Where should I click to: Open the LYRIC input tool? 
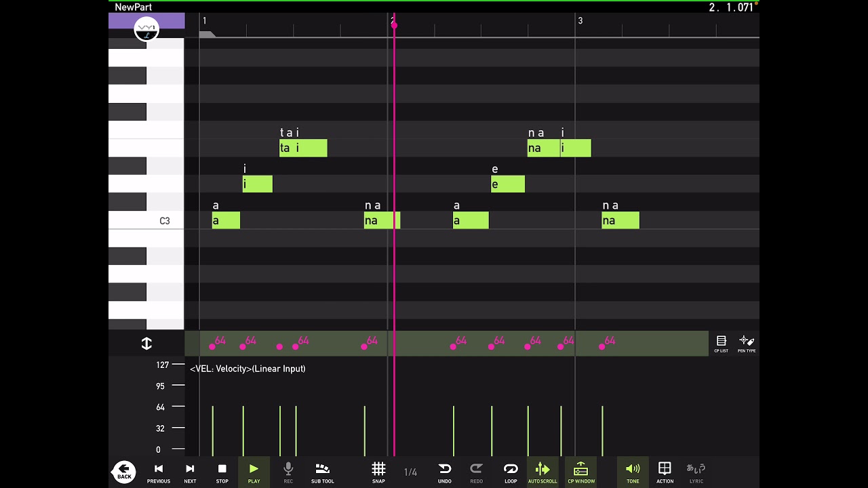coord(696,472)
